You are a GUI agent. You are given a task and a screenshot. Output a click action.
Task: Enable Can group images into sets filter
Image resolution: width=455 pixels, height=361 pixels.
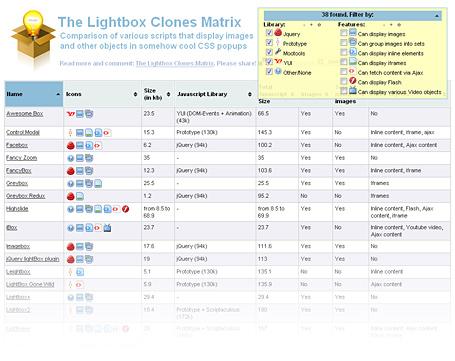coord(344,43)
